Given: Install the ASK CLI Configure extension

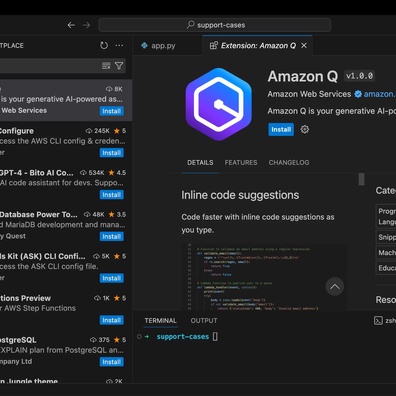Looking at the screenshot, I should 112,278.
